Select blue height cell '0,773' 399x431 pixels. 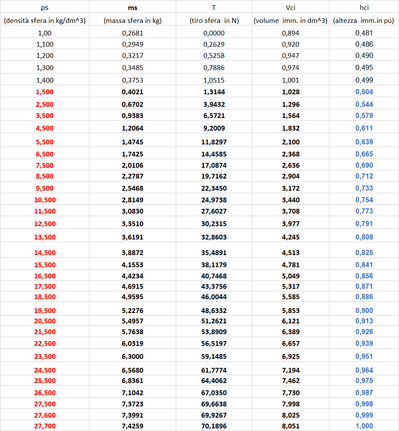coord(364,211)
